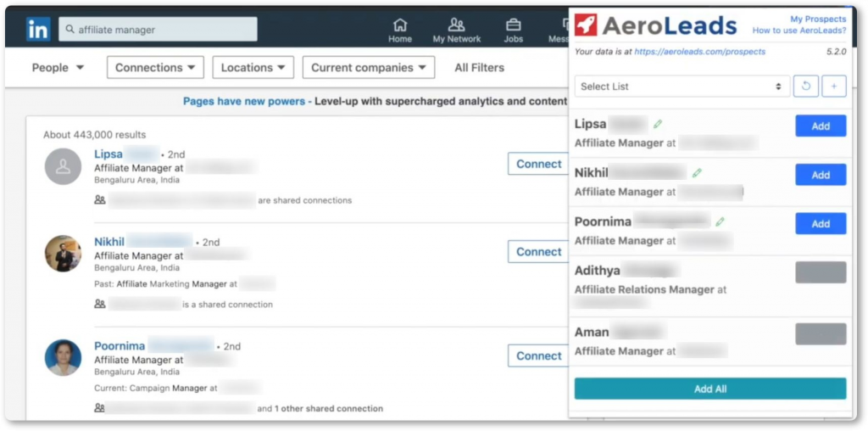
Task: Open How to use AeroLeads link
Action: 799,31
